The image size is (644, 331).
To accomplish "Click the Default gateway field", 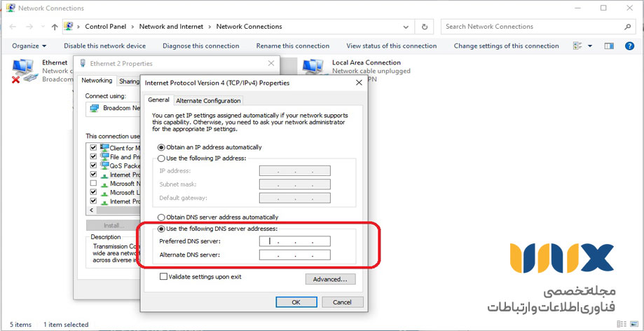I will pyautogui.click(x=294, y=198).
